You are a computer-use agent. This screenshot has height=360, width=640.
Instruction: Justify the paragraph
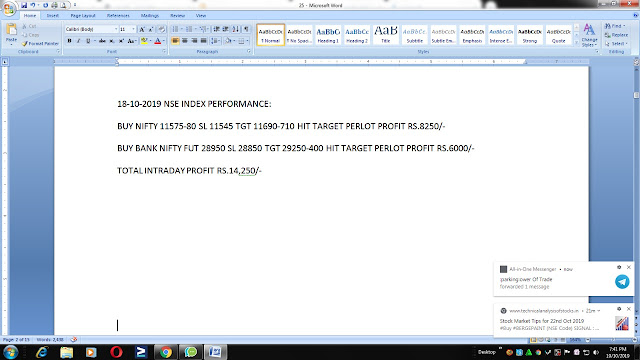204,41
